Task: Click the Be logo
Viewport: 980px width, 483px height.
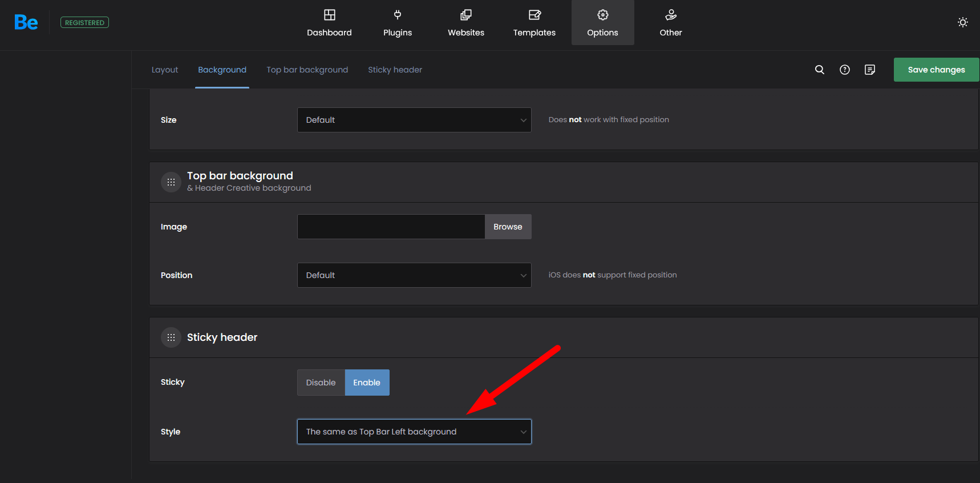Action: pyautogui.click(x=26, y=22)
